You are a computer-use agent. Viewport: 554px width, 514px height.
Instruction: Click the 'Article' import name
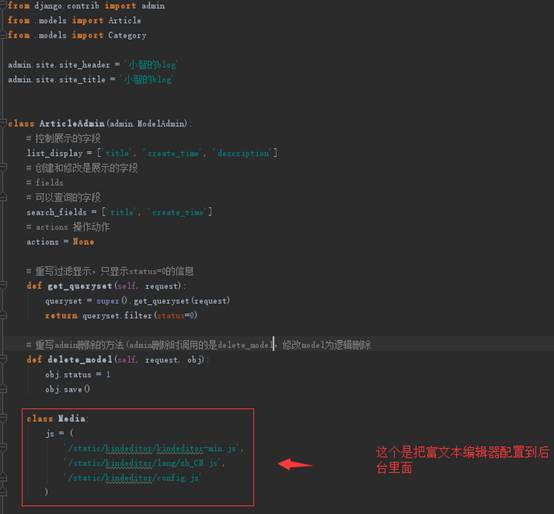click(x=125, y=20)
